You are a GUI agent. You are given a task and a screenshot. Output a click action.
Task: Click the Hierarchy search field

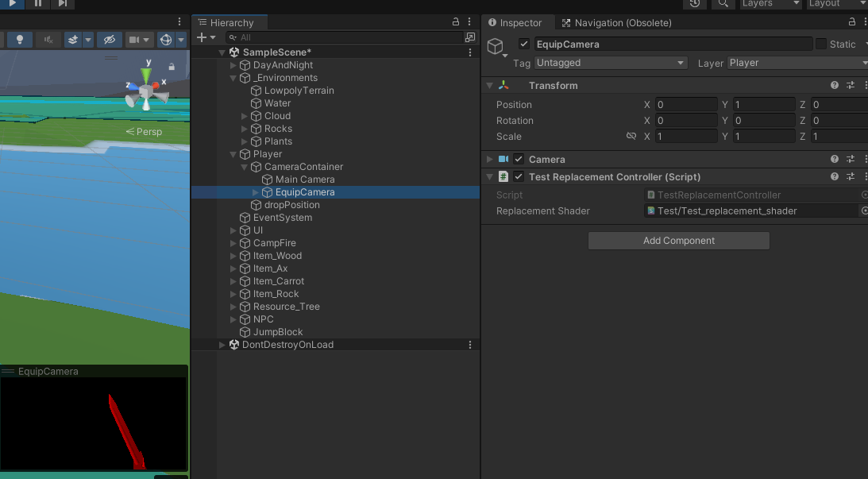coord(343,37)
